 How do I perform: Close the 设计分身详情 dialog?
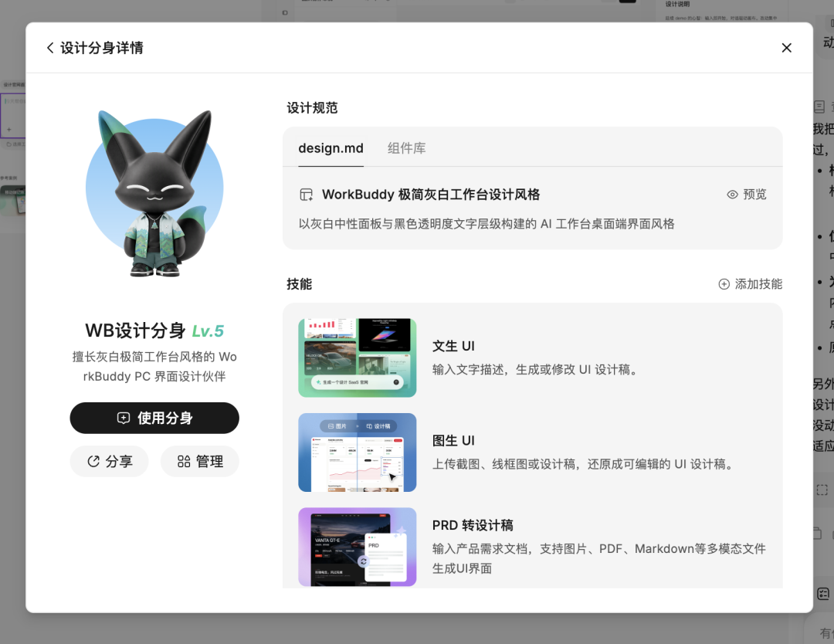tap(787, 48)
